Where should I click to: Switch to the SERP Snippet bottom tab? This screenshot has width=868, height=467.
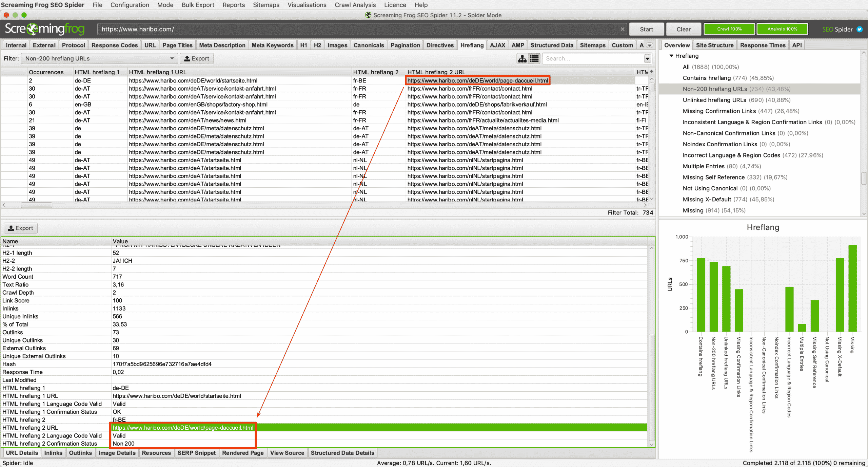[x=196, y=453]
